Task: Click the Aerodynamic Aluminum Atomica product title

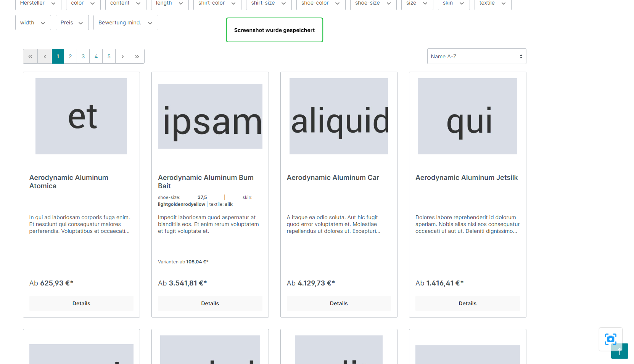Action: pyautogui.click(x=69, y=182)
